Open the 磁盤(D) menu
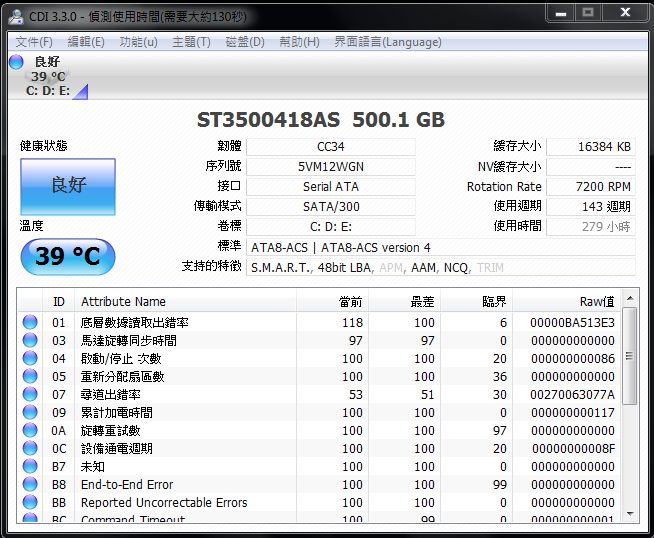 [245, 42]
